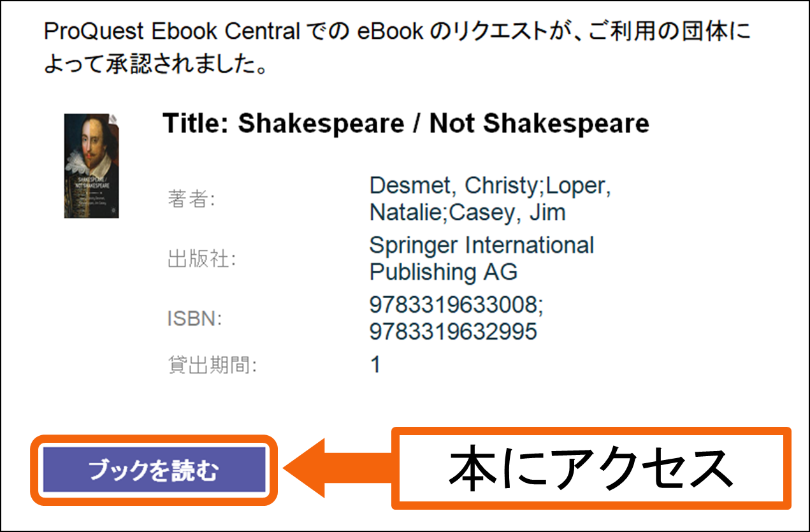Image resolution: width=810 pixels, height=532 pixels.
Task: Open the Shakespeare book cover thumbnail
Action: (x=92, y=166)
